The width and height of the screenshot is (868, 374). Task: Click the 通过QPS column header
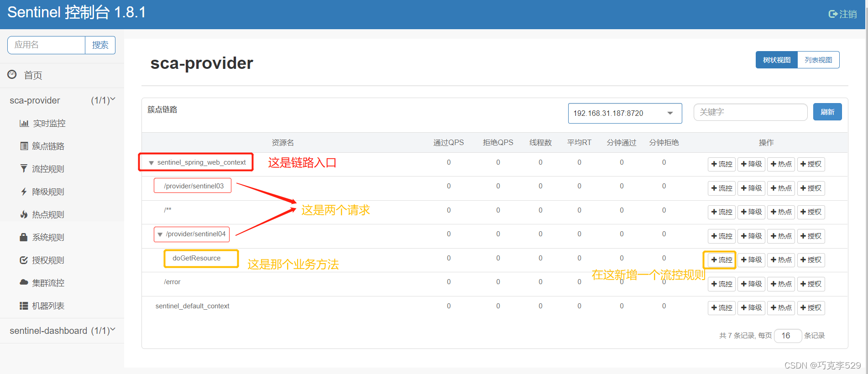point(449,143)
